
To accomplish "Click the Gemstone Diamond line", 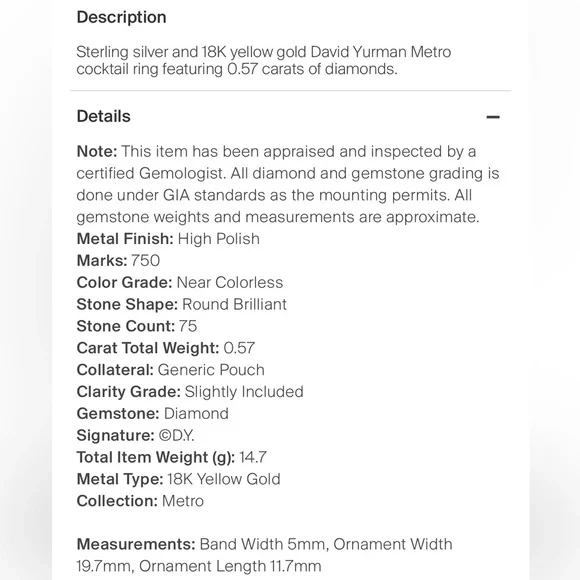I will 152,414.
